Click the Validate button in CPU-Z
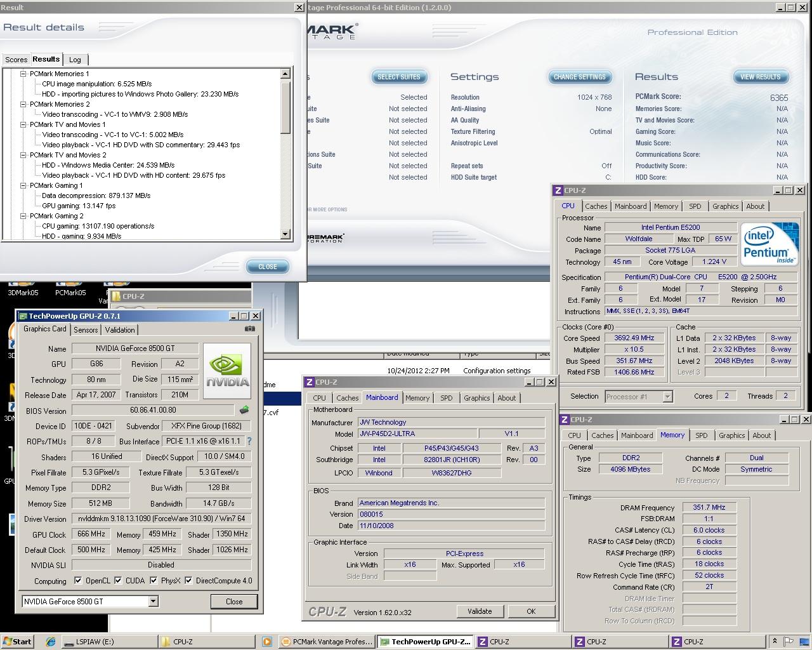This screenshot has height=650, width=812. [x=480, y=611]
